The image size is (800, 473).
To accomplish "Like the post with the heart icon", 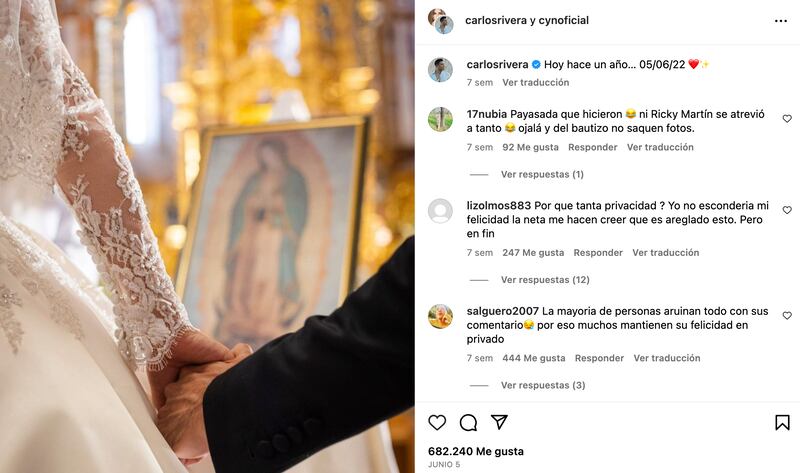I will point(437,422).
